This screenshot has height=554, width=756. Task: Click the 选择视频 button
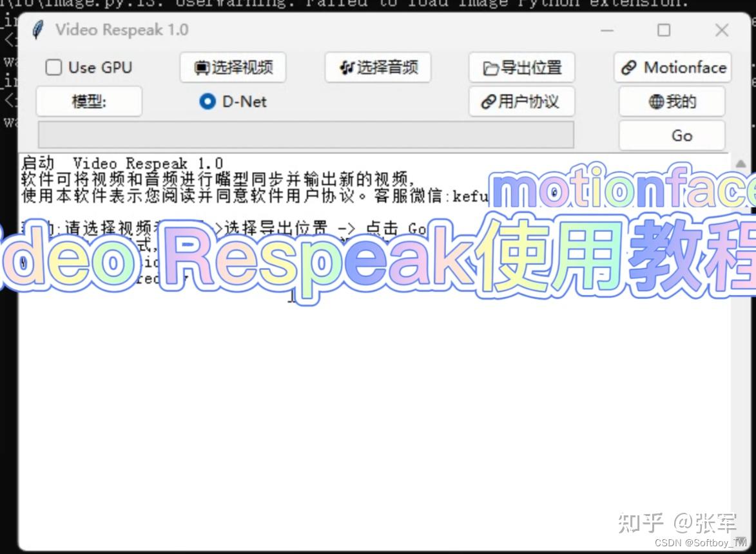pyautogui.click(x=233, y=68)
